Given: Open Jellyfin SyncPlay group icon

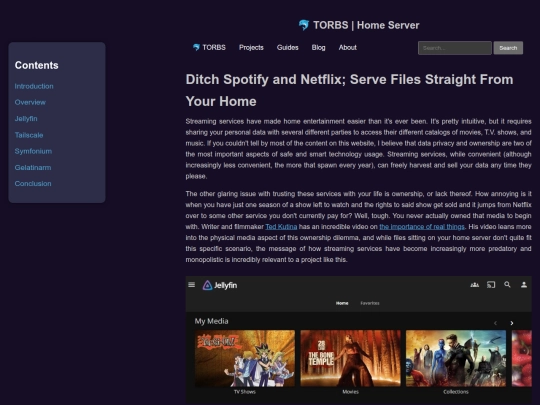Looking at the screenshot, I should tap(475, 285).
